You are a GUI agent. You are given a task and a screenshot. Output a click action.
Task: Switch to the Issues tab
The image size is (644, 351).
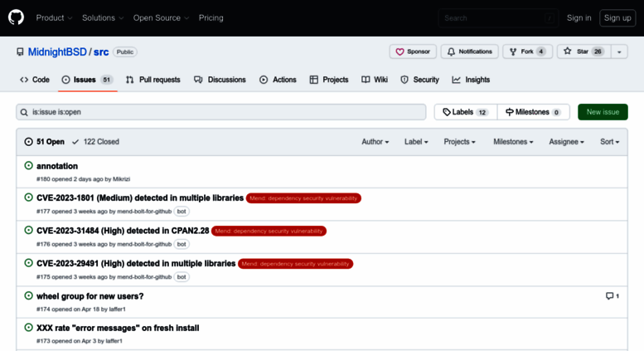coord(88,80)
